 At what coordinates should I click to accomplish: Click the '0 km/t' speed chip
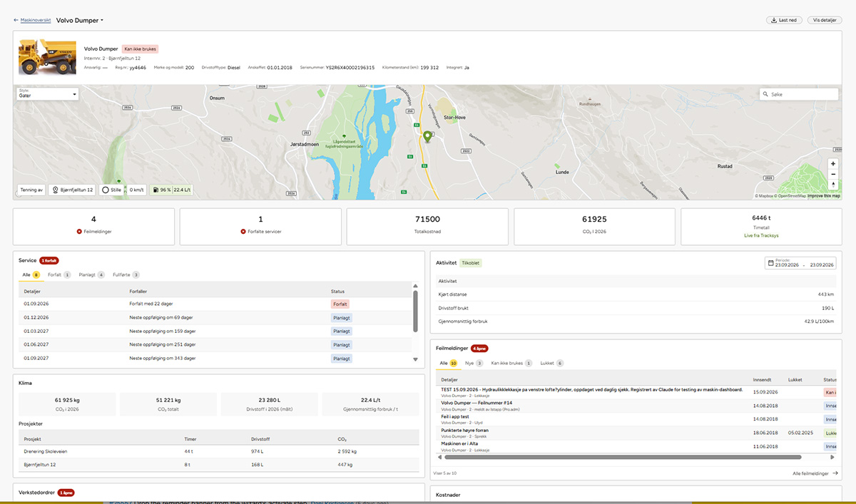point(136,190)
